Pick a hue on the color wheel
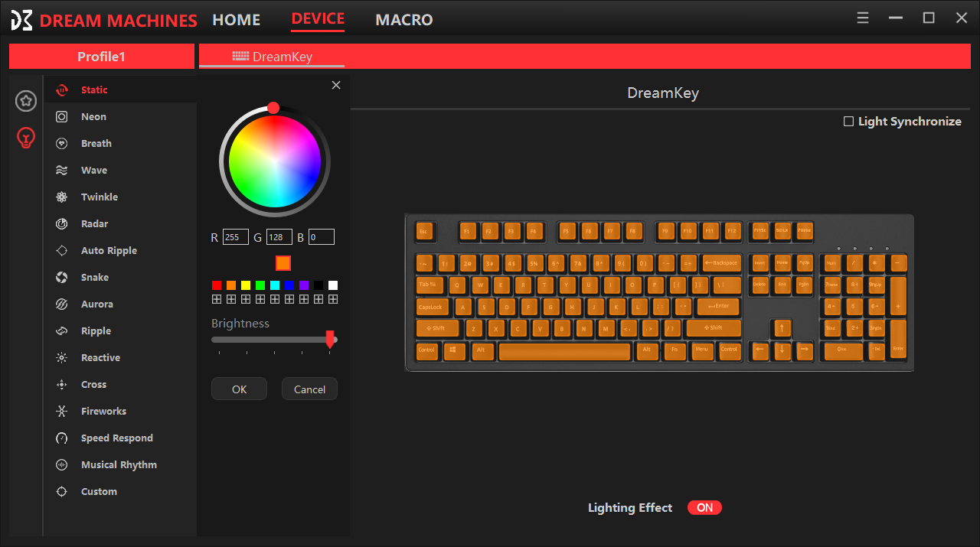This screenshot has height=547, width=980. (275, 162)
